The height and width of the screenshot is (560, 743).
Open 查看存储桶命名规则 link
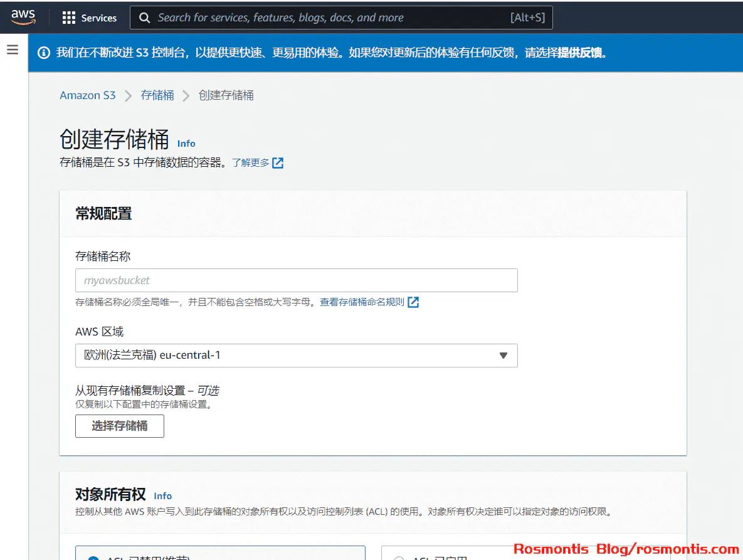pos(362,302)
